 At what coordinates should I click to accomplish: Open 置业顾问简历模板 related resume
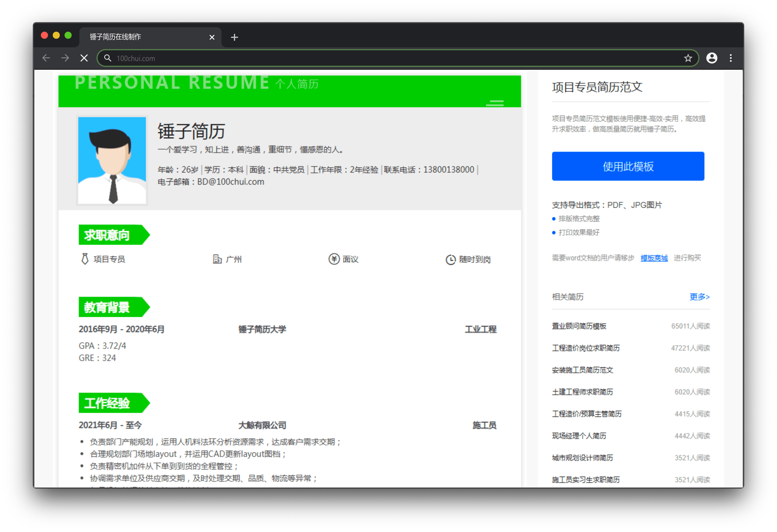pos(579,326)
